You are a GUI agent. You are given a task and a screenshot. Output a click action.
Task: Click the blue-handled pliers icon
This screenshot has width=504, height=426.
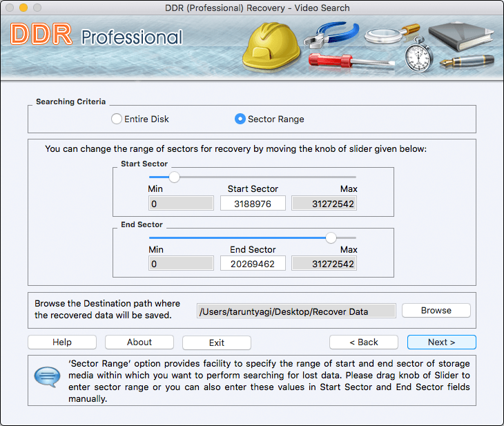click(331, 34)
